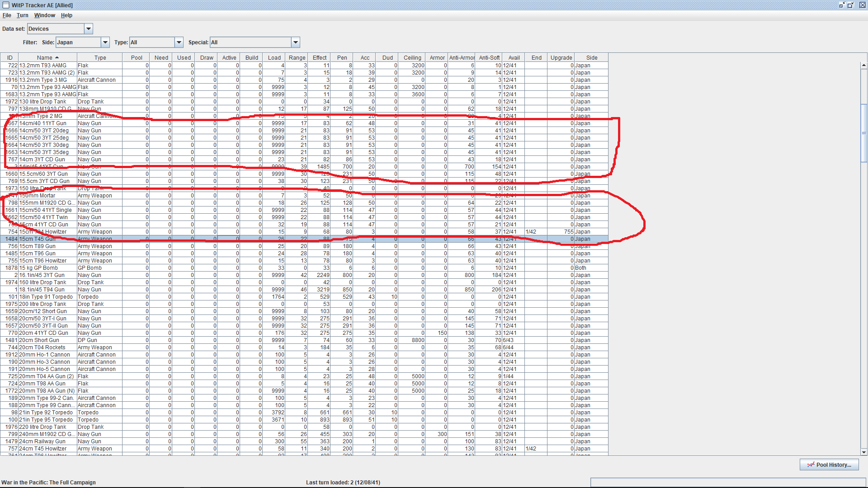Screen dimensions: 868x488
Task: Open the Help menu
Action: [x=66, y=15]
